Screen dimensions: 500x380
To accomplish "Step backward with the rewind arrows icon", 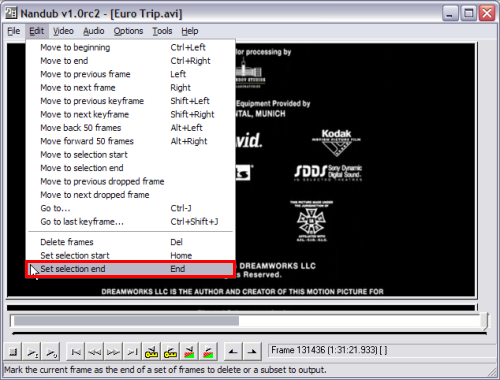I will [x=95, y=352].
